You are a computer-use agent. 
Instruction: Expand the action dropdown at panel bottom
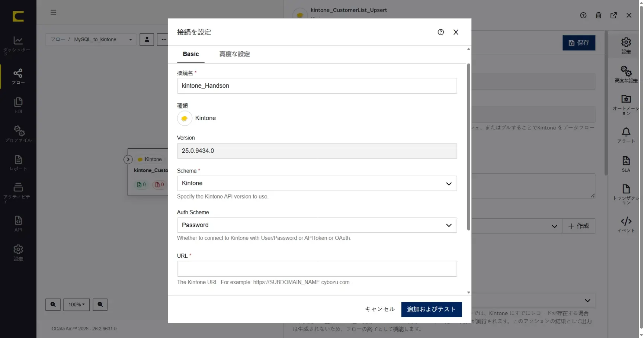click(587, 300)
